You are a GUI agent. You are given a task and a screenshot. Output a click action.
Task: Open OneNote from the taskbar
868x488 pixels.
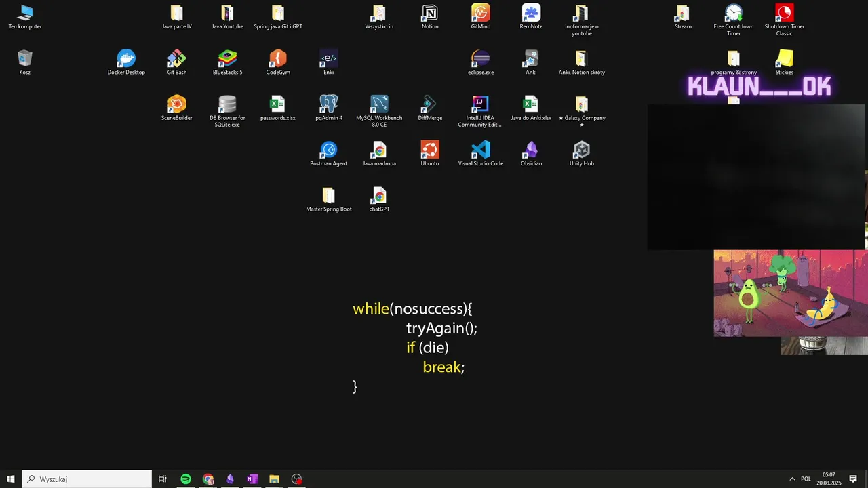pos(252,479)
